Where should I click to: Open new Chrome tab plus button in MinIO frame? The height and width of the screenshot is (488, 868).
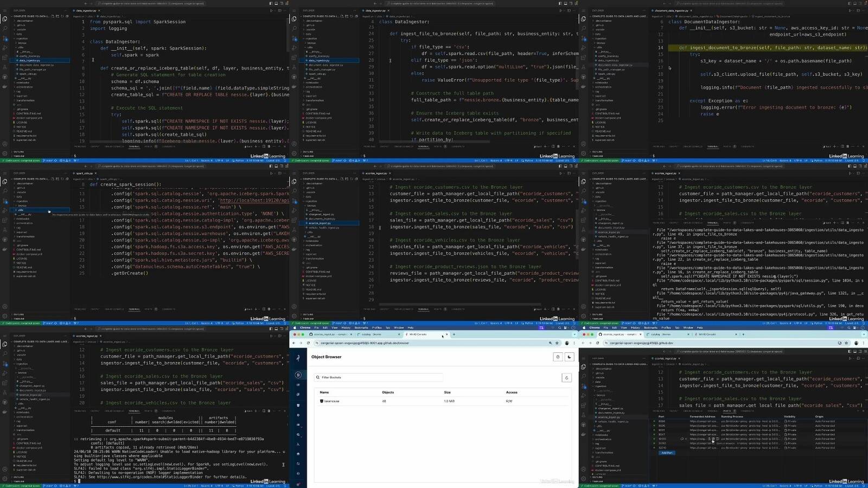coord(454,334)
